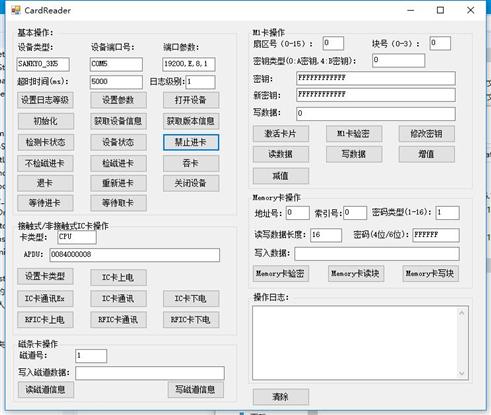Screen dimensions: 491x415
Task: Click the log scrollbar up arrow
Action: pos(462,313)
